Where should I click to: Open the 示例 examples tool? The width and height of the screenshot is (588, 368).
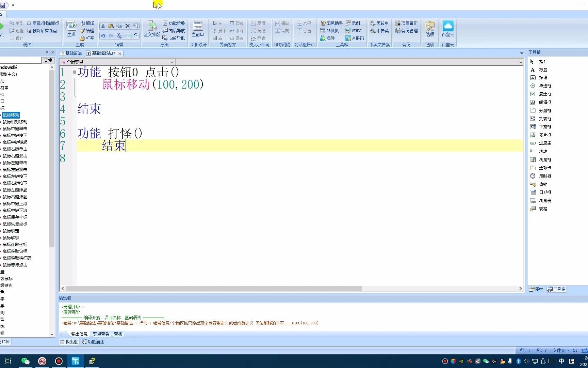click(353, 23)
